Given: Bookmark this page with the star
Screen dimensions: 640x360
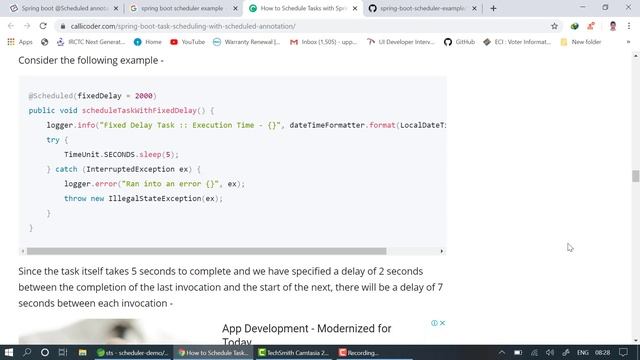Looking at the screenshot, I should tap(554, 26).
